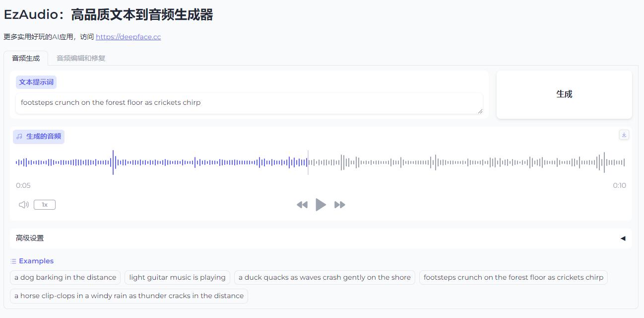Expand the 高级设置 section arrow

(623, 238)
